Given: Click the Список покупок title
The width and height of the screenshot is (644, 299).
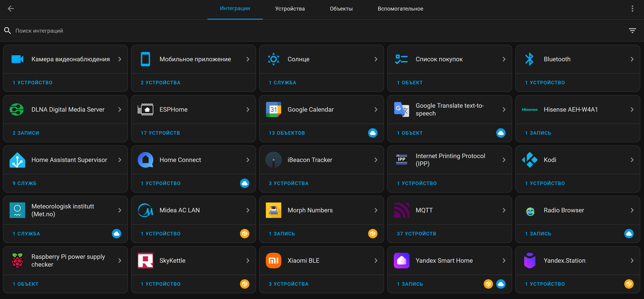Looking at the screenshot, I should tap(439, 59).
